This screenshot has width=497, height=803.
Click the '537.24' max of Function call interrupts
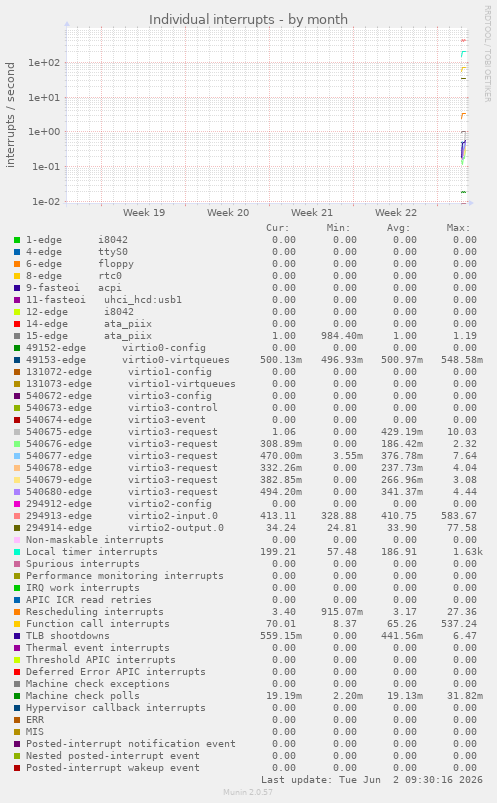click(x=459, y=624)
